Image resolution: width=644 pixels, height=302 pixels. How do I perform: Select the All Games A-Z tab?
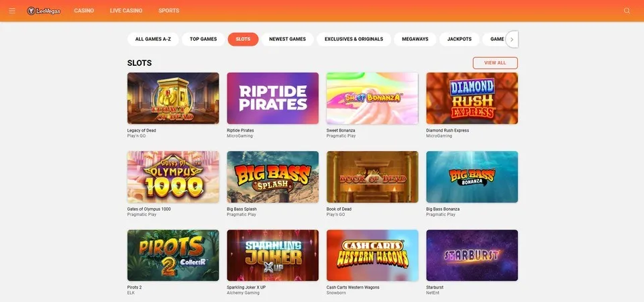pyautogui.click(x=153, y=39)
